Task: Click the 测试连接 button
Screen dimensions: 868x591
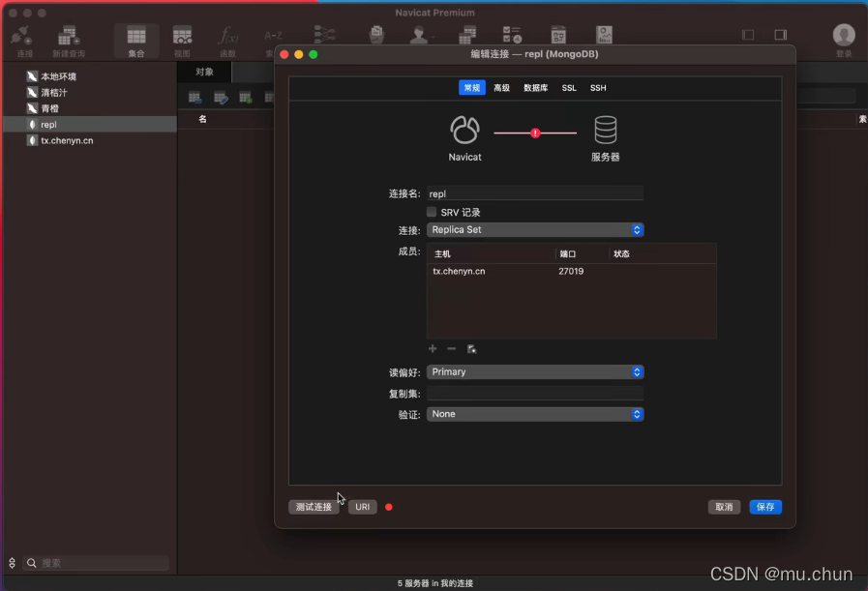Action: click(314, 507)
